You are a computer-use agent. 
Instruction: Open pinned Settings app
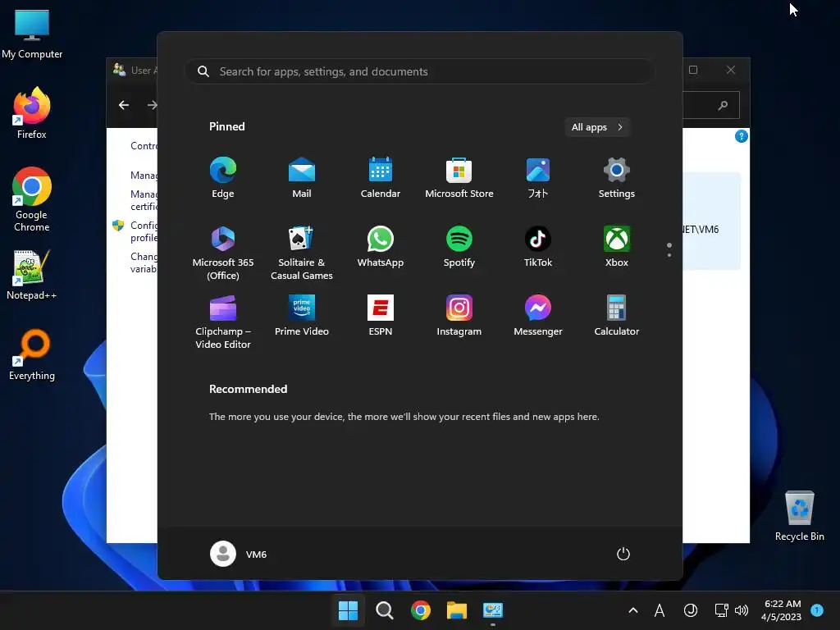(x=617, y=178)
